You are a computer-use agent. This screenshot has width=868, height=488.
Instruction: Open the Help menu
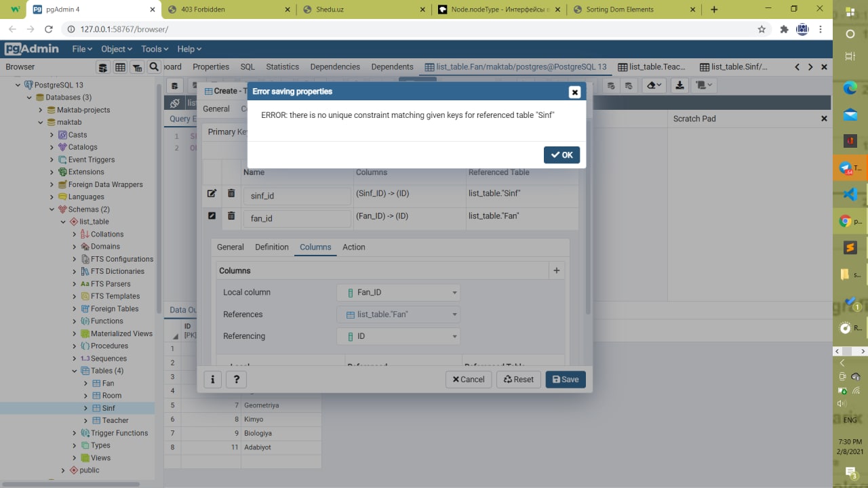point(189,49)
